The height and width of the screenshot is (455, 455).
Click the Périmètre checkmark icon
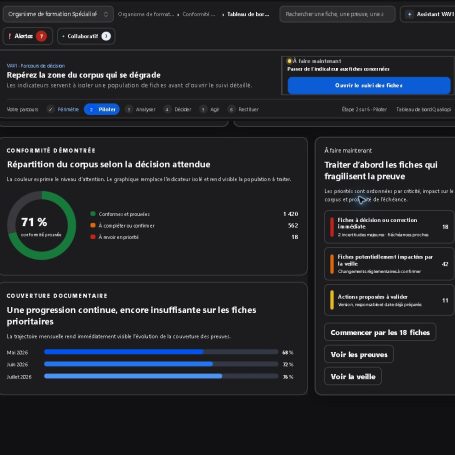click(x=51, y=109)
